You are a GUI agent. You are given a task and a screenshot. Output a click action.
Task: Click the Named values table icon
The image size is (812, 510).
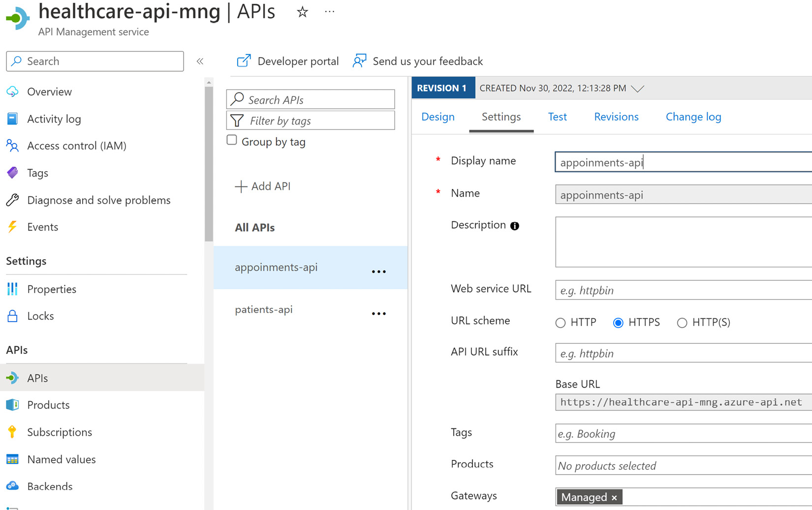tap(13, 459)
